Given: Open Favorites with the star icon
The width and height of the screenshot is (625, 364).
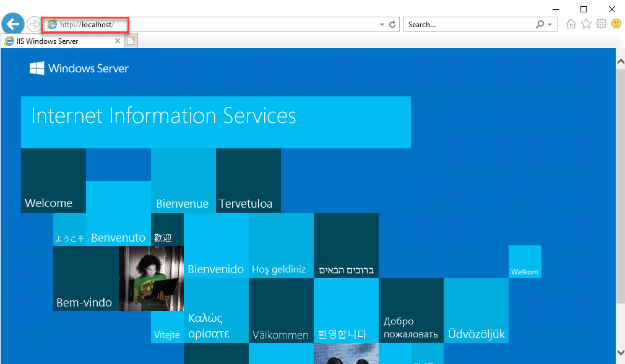Looking at the screenshot, I should 586,24.
